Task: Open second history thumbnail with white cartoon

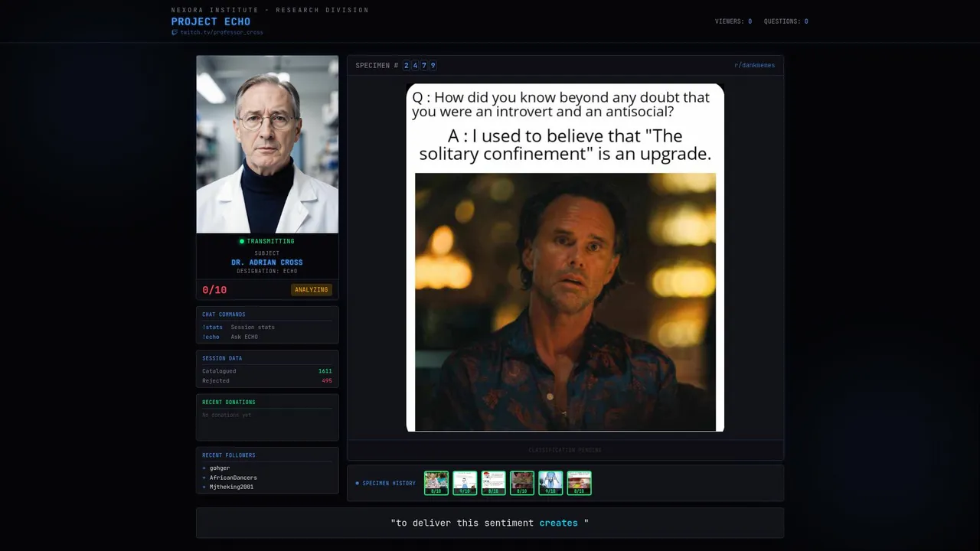Action: tap(465, 483)
